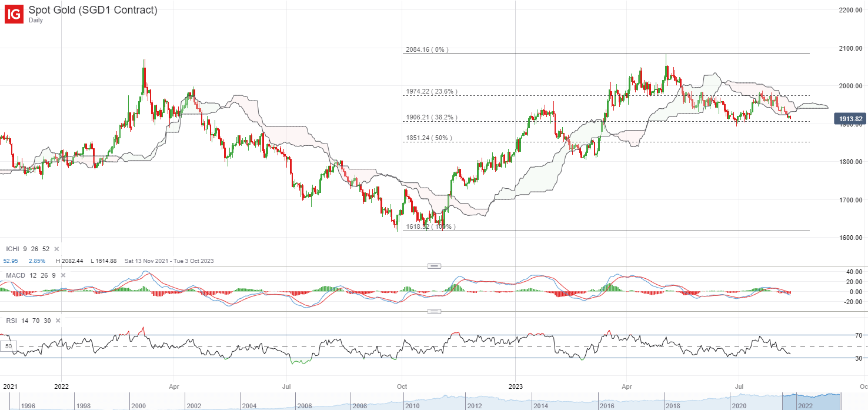Image resolution: width=868 pixels, height=410 pixels.
Task: Click the resize handle above the RSI panel
Action: point(434,311)
